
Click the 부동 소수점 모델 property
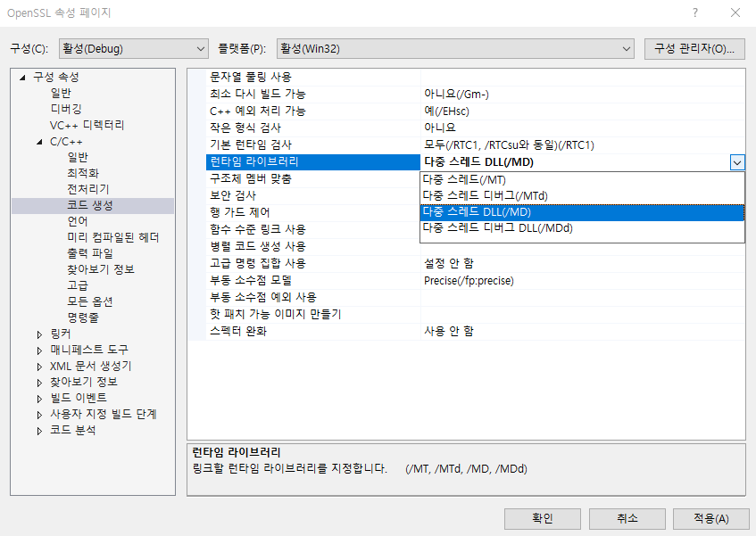313,281
